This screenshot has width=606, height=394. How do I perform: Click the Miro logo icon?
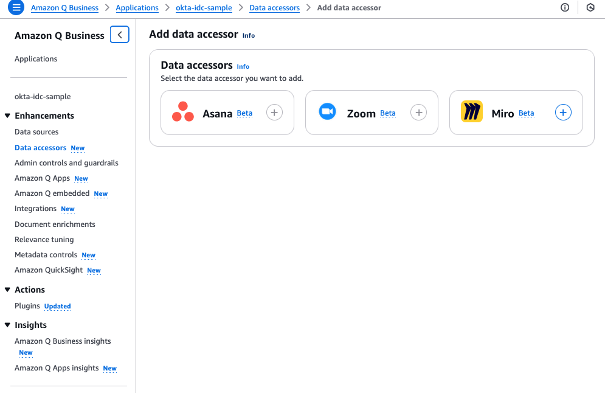[x=472, y=111]
